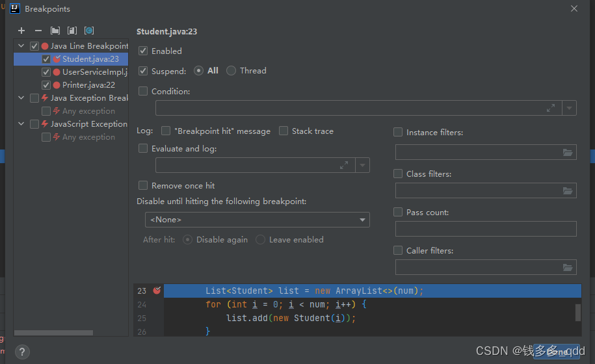This screenshot has height=364, width=595.
Task: Expand the Evaluate and log editor
Action: point(344,165)
